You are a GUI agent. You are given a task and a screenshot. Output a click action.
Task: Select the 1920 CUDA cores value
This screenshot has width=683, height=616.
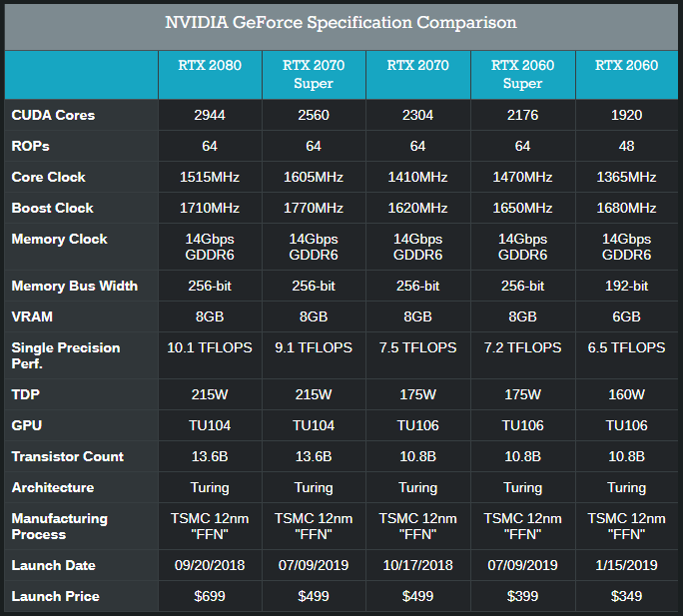[626, 115]
